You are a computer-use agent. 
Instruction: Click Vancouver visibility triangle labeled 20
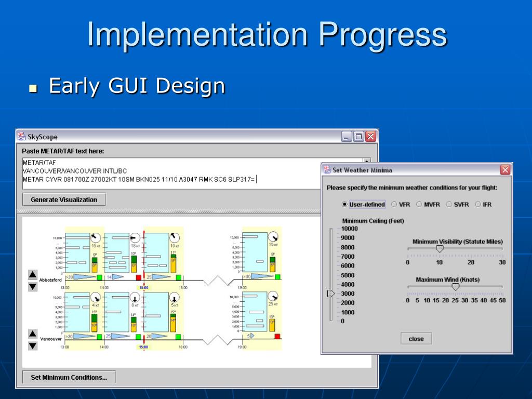159,336
